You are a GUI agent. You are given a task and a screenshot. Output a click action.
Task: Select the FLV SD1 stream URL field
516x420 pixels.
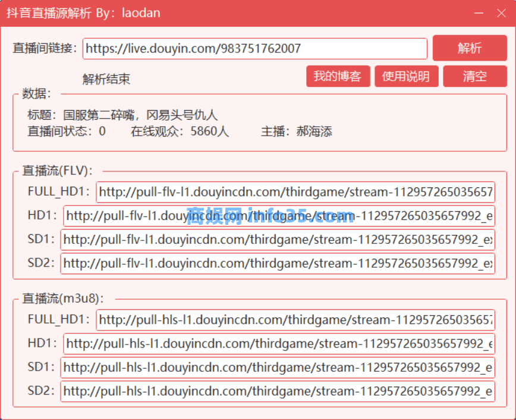click(278, 240)
